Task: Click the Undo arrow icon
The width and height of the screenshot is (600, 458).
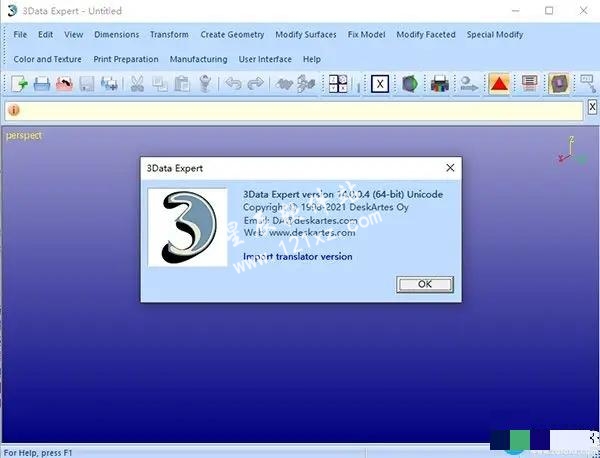Action: coord(233,83)
